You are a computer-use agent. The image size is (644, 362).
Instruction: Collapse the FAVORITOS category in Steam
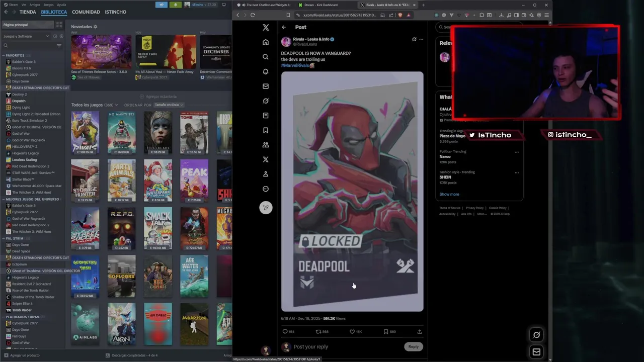tap(3, 55)
